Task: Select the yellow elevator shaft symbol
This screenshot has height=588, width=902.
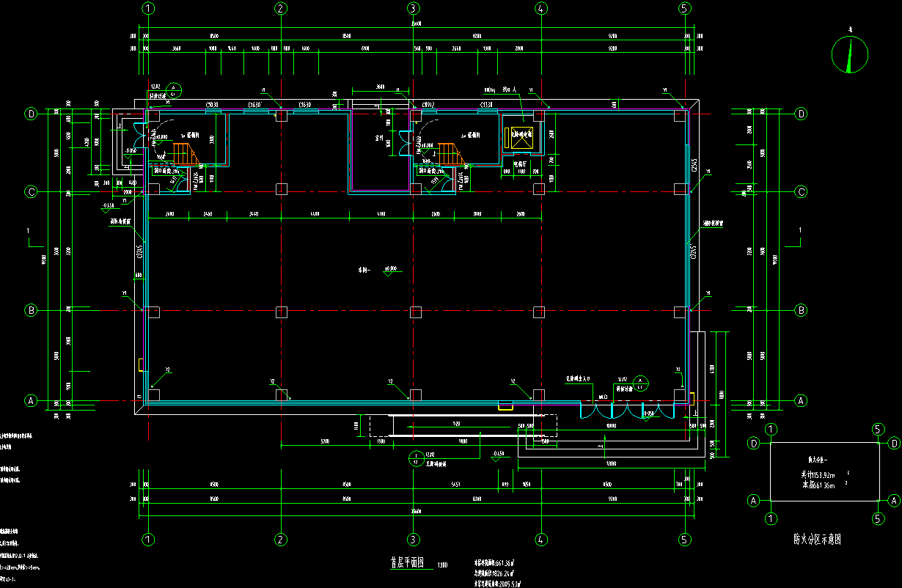Action: (x=521, y=136)
